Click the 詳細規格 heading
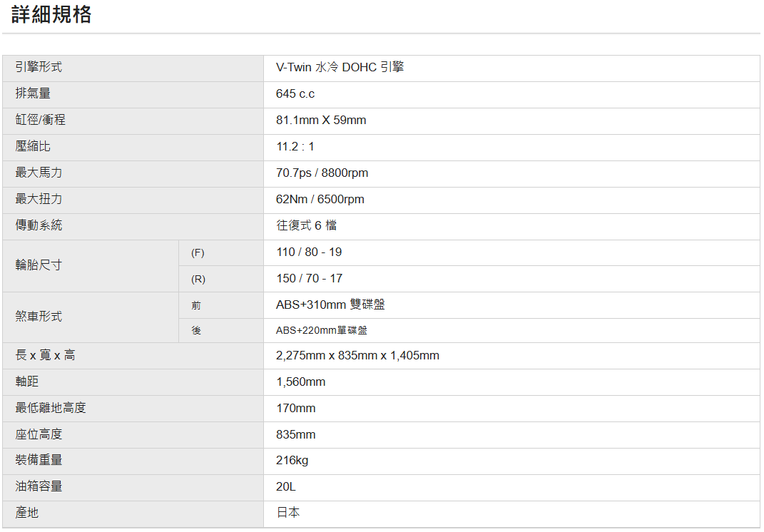The height and width of the screenshot is (532, 764). coord(51,15)
